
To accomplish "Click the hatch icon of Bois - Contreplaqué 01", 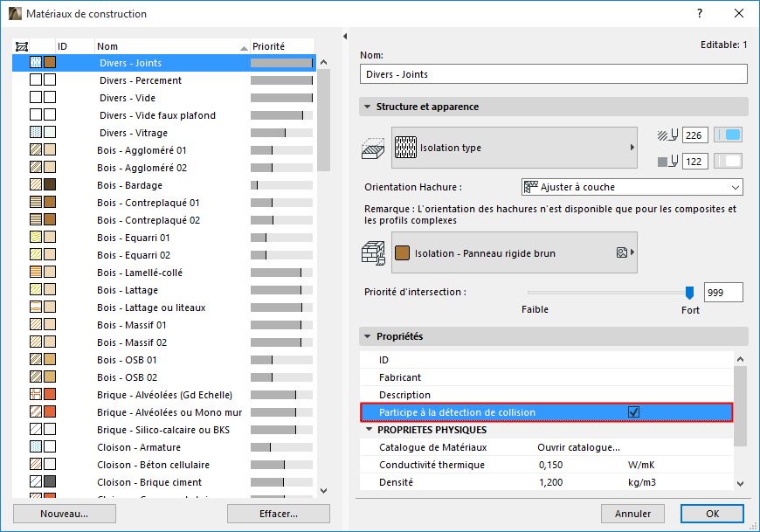I will tap(36, 202).
